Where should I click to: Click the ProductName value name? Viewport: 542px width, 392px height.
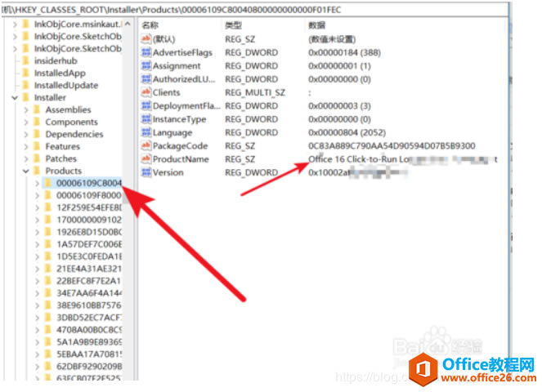tap(181, 159)
